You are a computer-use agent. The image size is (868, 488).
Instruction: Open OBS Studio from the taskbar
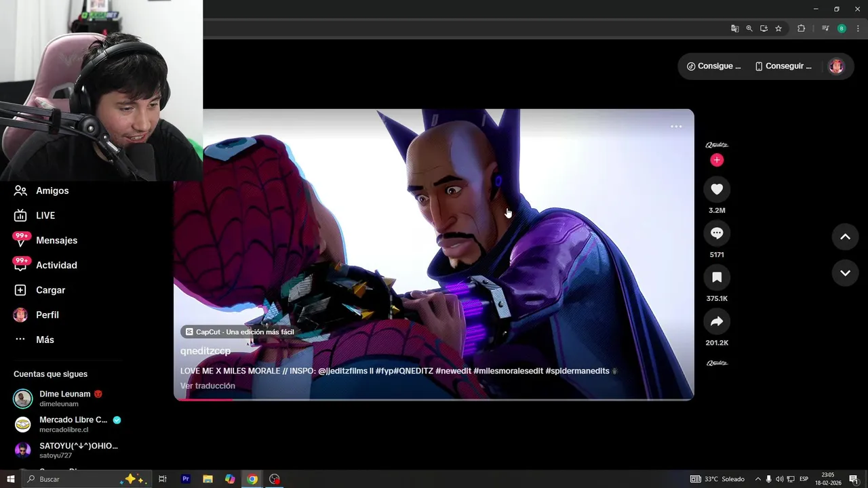coord(275,479)
